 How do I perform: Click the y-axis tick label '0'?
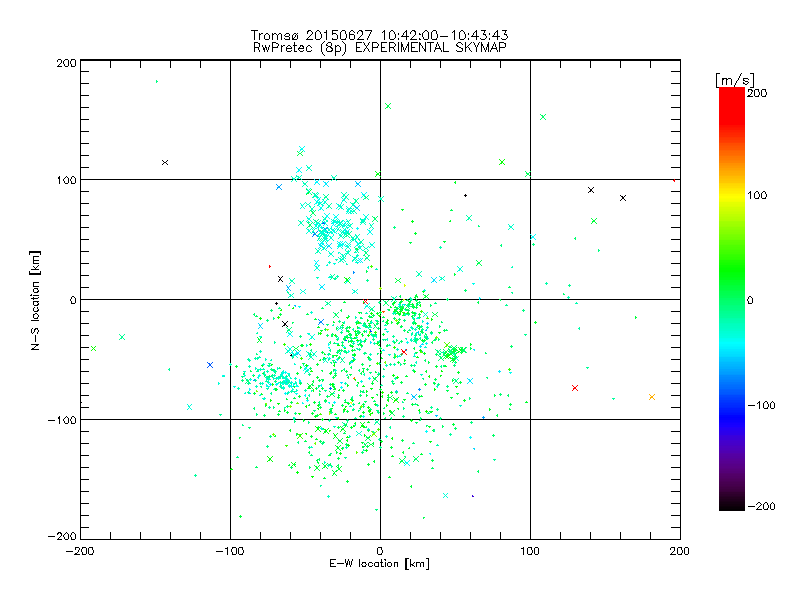tap(73, 300)
